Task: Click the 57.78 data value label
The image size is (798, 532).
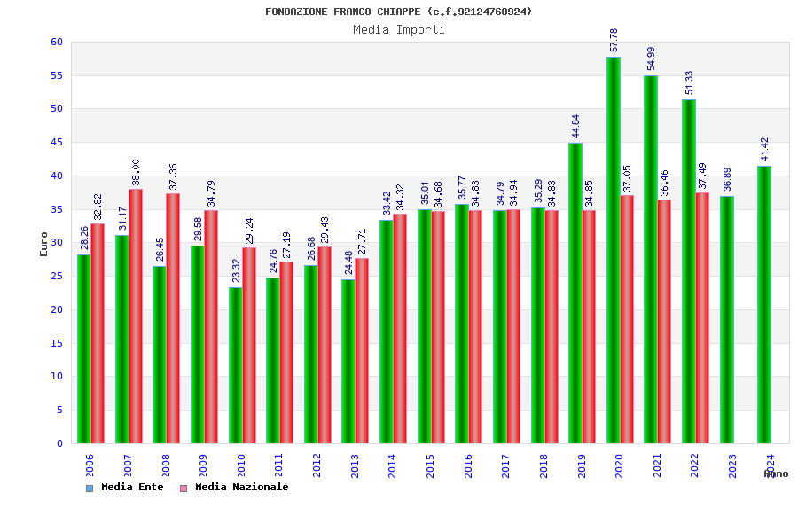Action: coord(614,40)
